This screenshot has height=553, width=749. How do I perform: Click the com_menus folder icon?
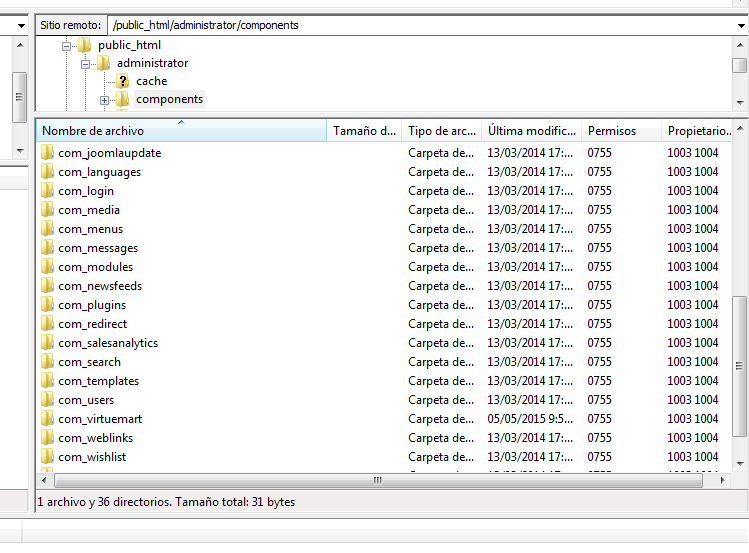click(47, 229)
